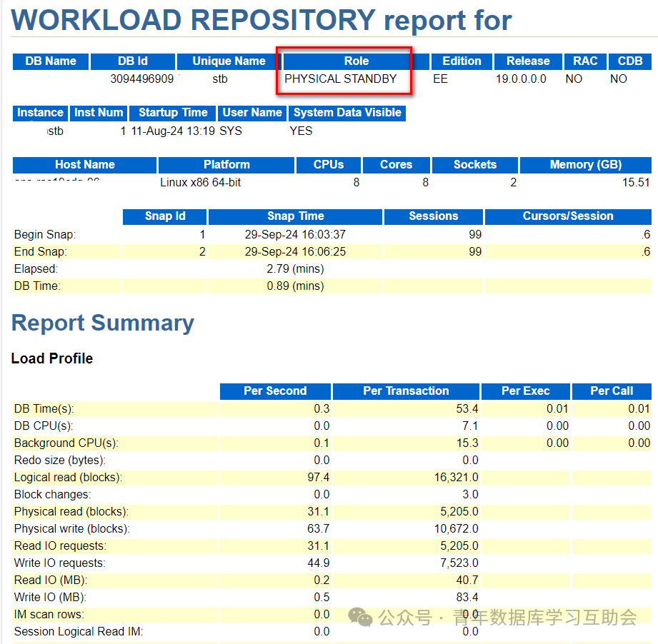The image size is (658, 644).
Task: Click the Redo size (bytes) row label
Action: [x=59, y=461]
